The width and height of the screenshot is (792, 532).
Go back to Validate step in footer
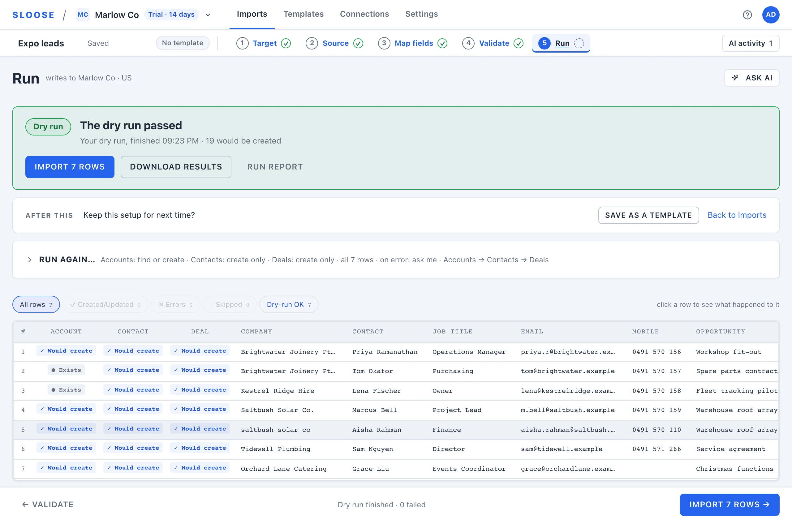[48, 504]
